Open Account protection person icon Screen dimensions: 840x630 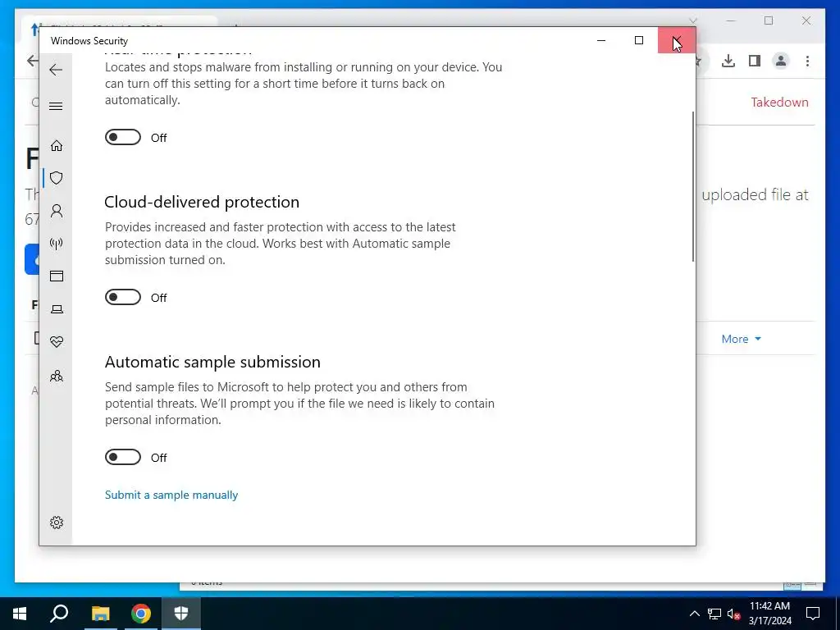click(x=57, y=211)
